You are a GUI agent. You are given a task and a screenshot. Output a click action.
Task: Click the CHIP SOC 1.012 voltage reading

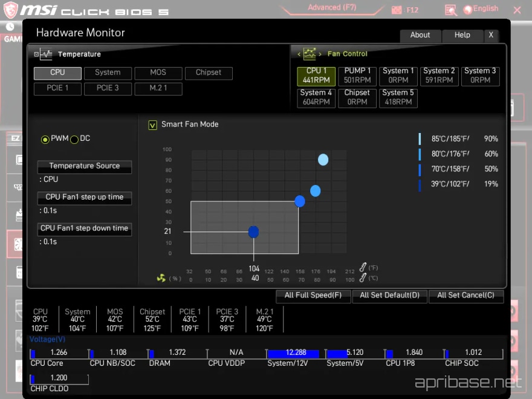tap(473, 352)
